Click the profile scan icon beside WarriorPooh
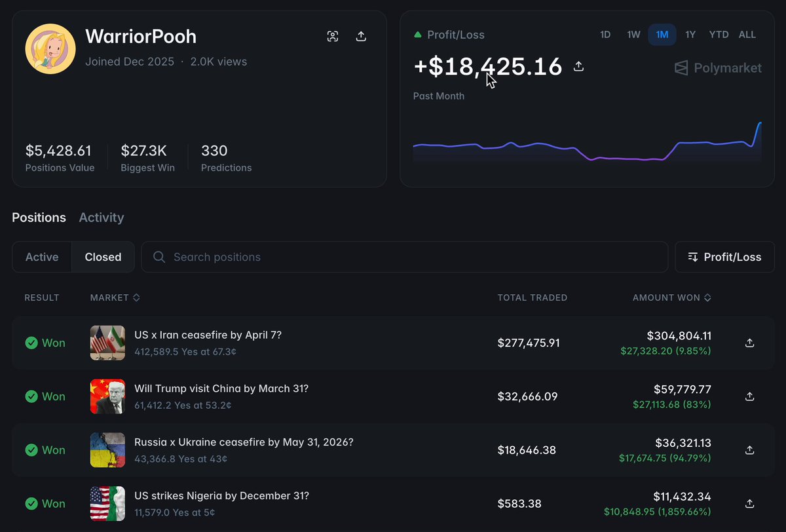Image resolution: width=786 pixels, height=532 pixels. 333,36
